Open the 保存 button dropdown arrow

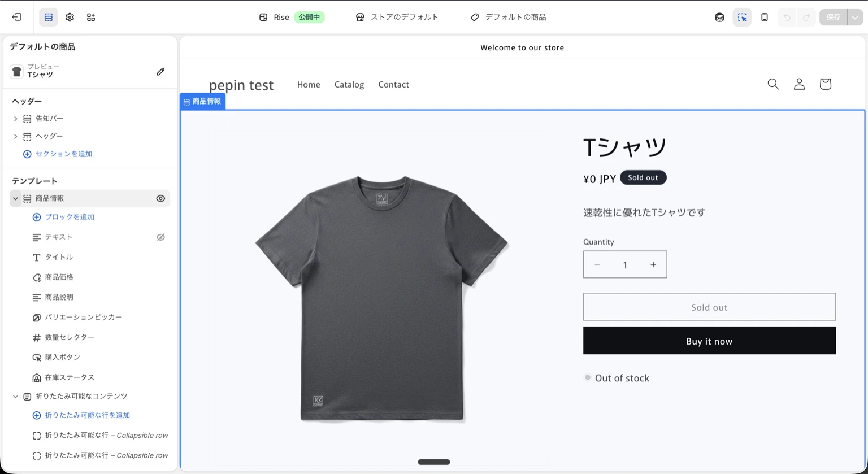[x=855, y=17]
